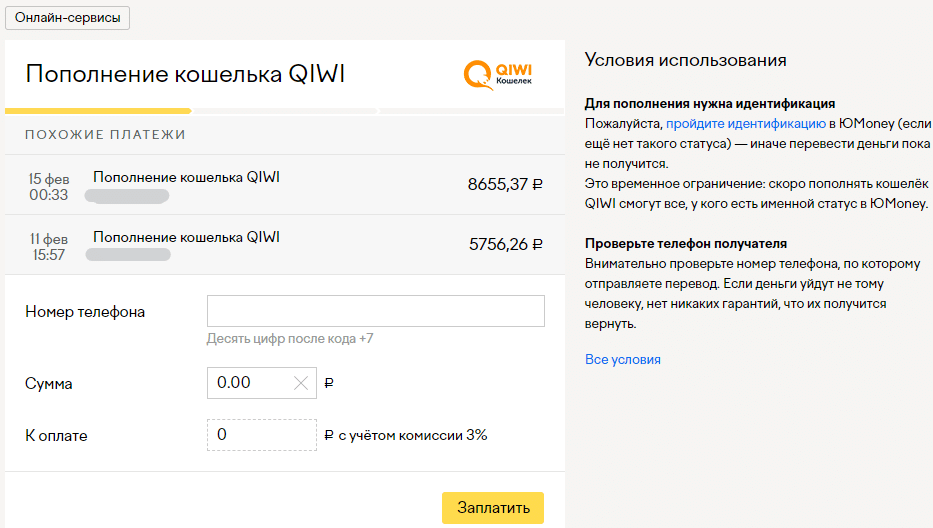Image resolution: width=933 pixels, height=528 pixels.
Task: Click the QIWI Кошелек logo
Action: pos(497,75)
